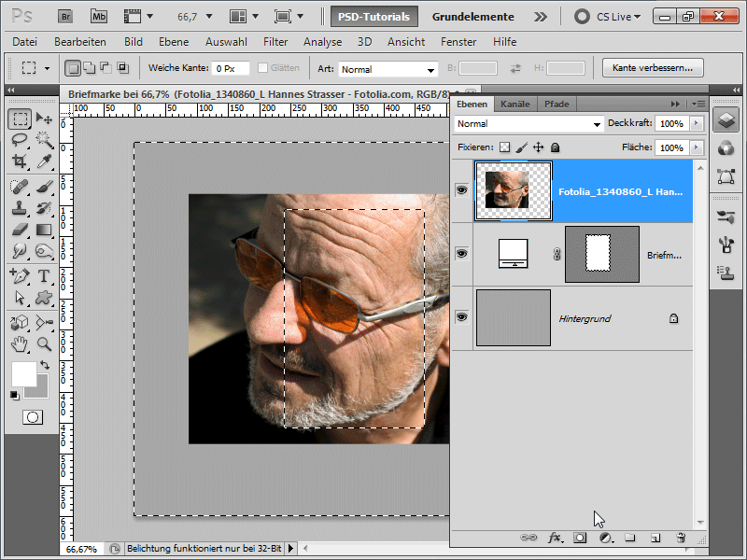Open the Fläche fill slider arrow
The height and width of the screenshot is (560, 747).
point(696,147)
